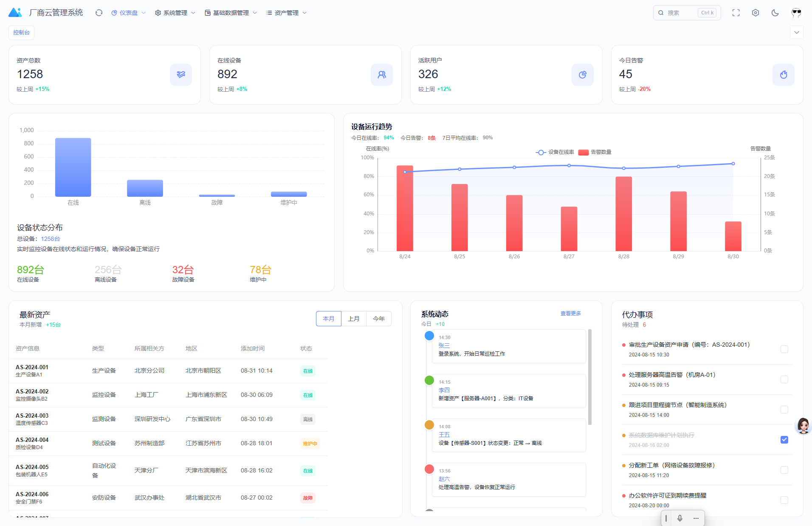Click the 查看更多 link in 系统动态

(x=570, y=314)
